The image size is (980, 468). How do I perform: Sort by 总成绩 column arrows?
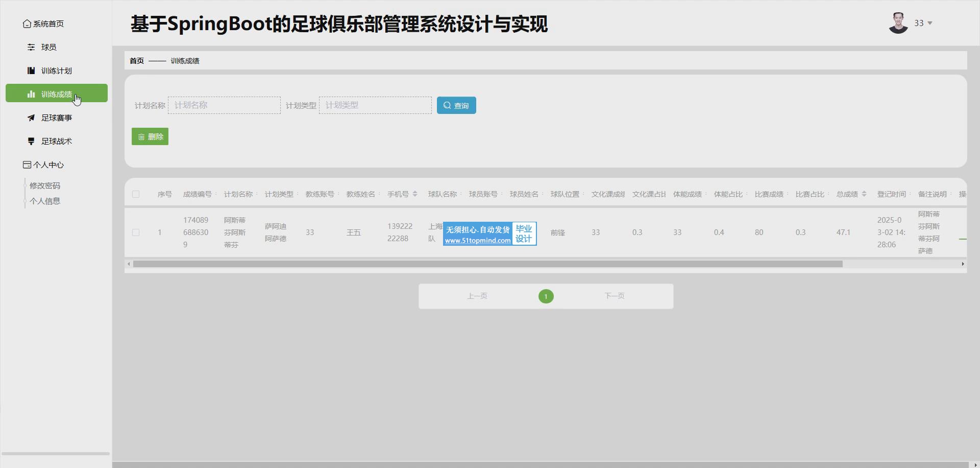point(864,194)
